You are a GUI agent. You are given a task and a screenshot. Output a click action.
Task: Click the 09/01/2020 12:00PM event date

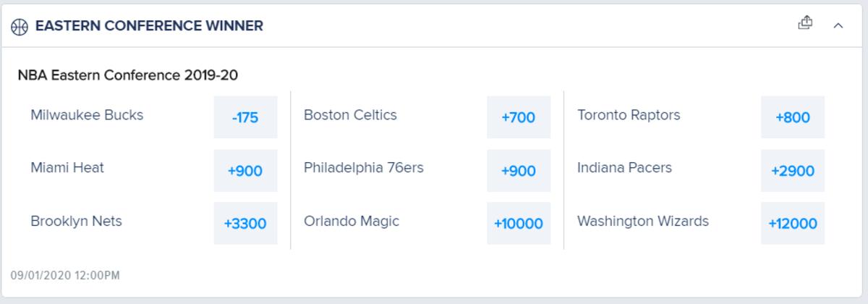point(65,275)
